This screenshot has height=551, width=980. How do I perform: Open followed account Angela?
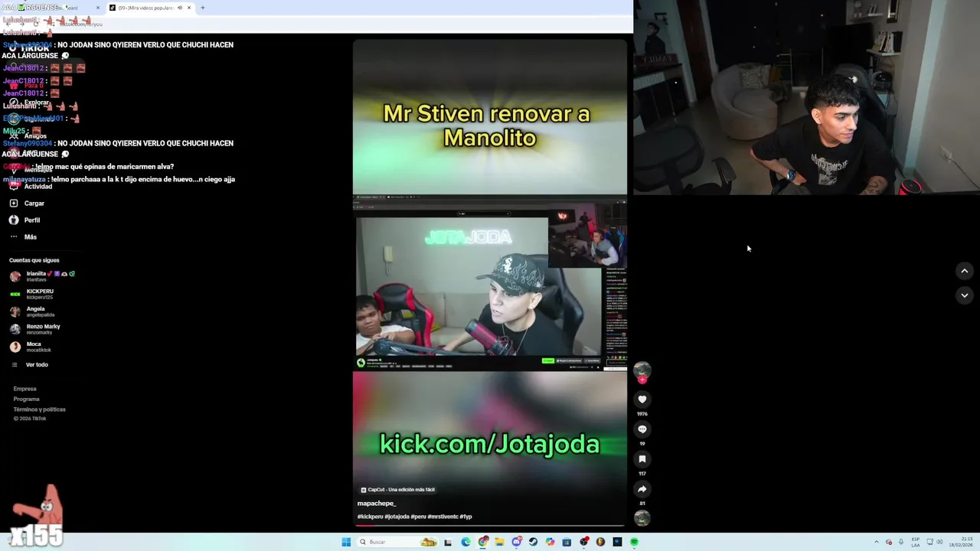[x=32, y=311]
